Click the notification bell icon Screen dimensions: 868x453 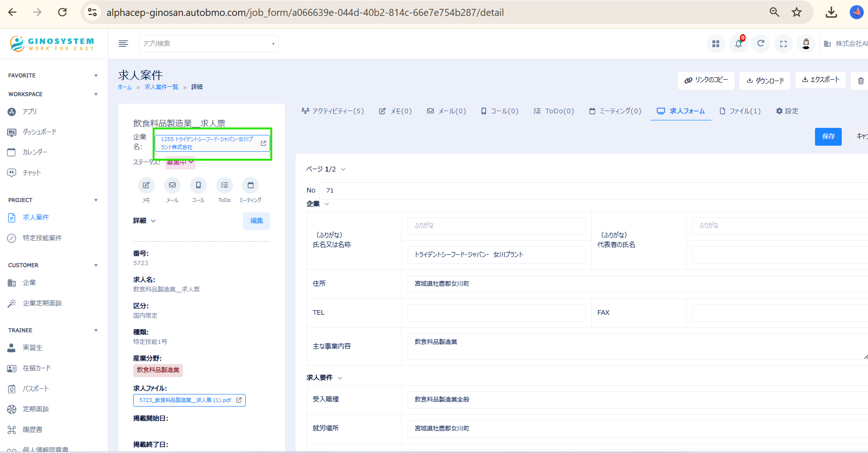click(738, 44)
